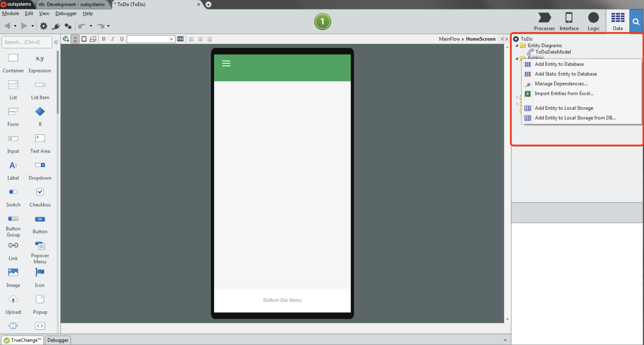Click the HomeScreen breadcrumb link
Screen dimensions: 644x345
(481, 39)
